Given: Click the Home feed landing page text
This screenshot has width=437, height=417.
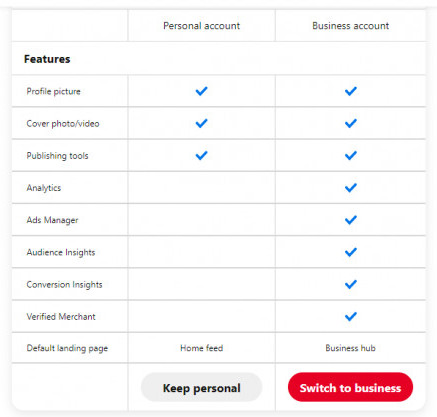Looking at the screenshot, I should 202,348.
